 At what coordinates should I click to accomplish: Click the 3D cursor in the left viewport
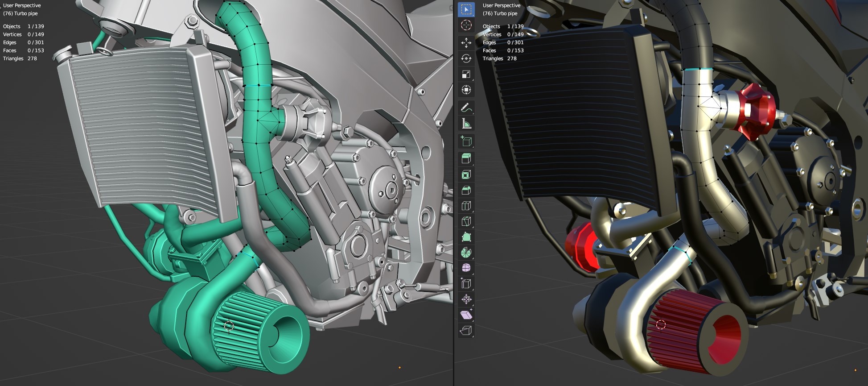click(x=229, y=326)
